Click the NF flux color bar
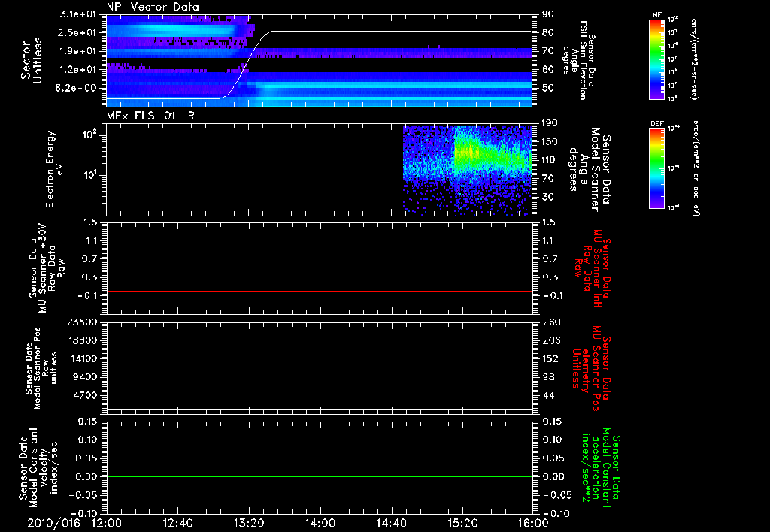 click(x=657, y=59)
